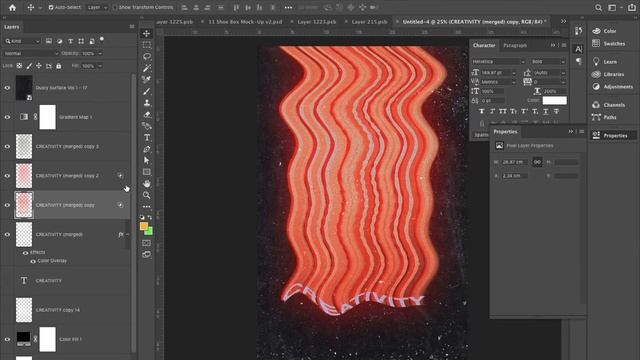Click the orange foreground color swatch

[144, 226]
